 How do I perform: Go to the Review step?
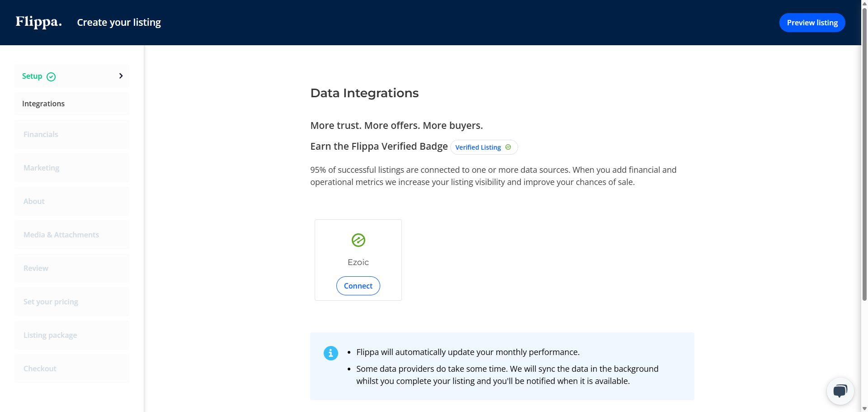pos(36,268)
